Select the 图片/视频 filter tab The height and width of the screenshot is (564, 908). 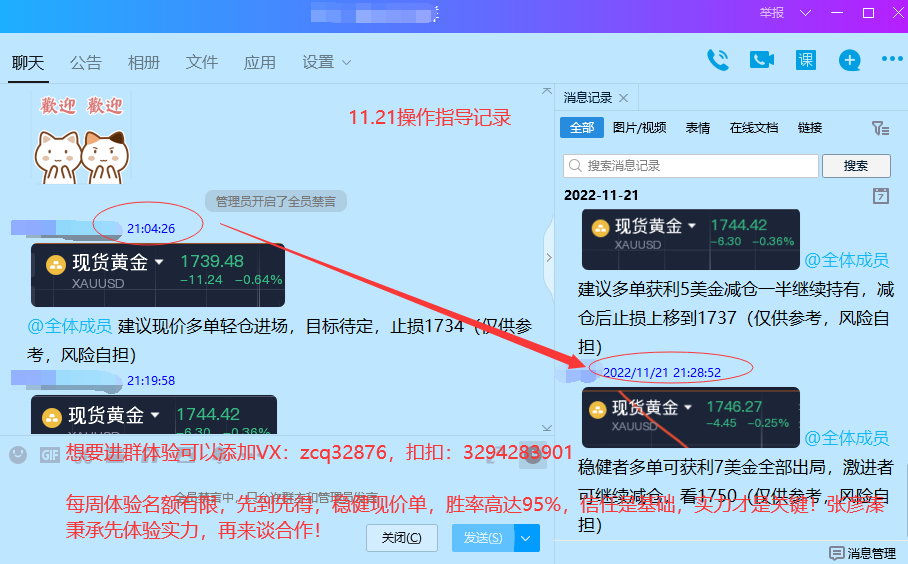point(639,128)
